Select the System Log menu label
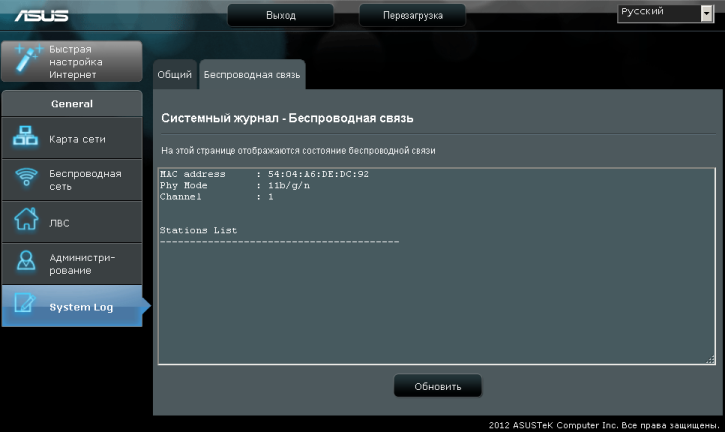 point(82,307)
